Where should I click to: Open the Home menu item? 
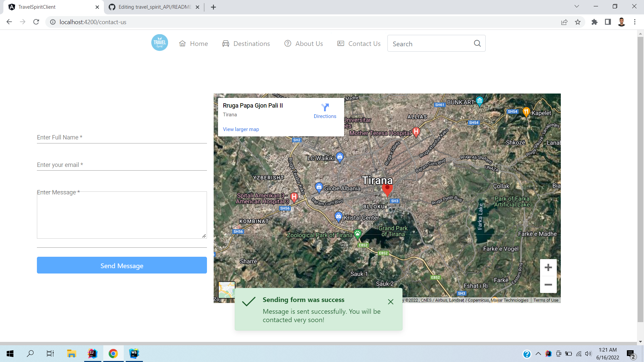click(194, 44)
